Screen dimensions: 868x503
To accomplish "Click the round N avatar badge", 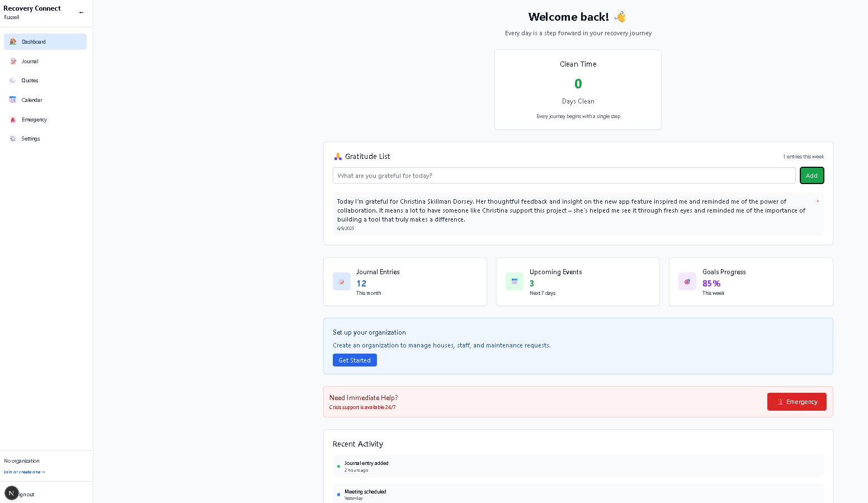I will (11, 493).
